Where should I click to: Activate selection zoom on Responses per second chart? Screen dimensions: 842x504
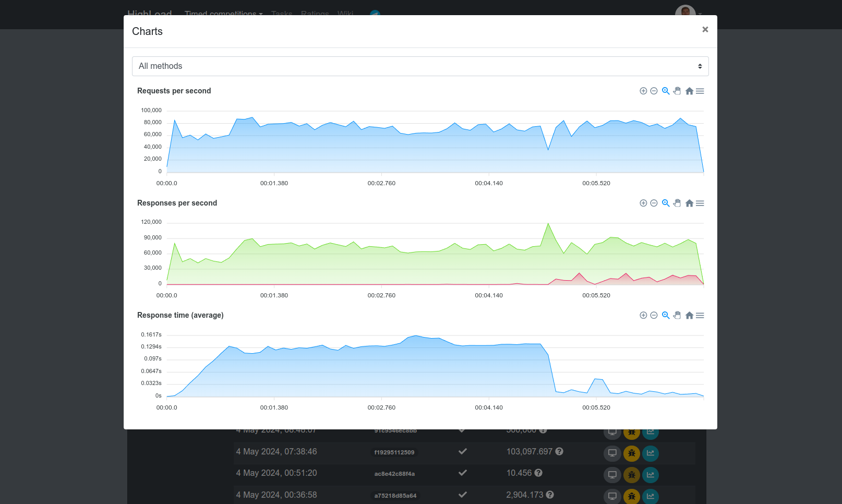pyautogui.click(x=666, y=203)
